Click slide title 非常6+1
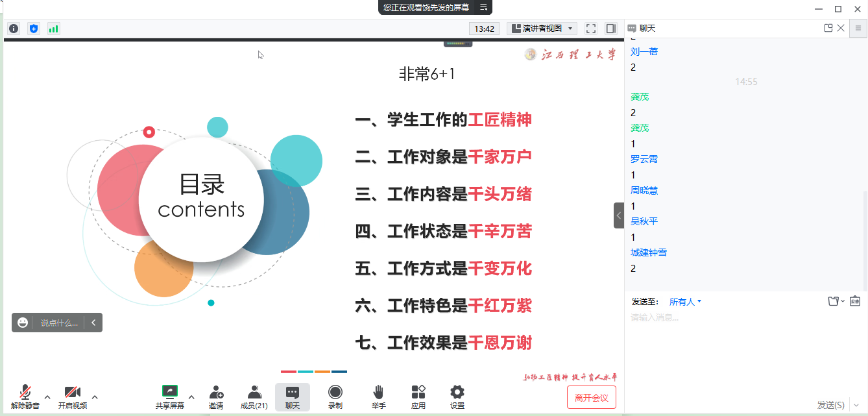Screen dimensions: 868x416 point(427,75)
